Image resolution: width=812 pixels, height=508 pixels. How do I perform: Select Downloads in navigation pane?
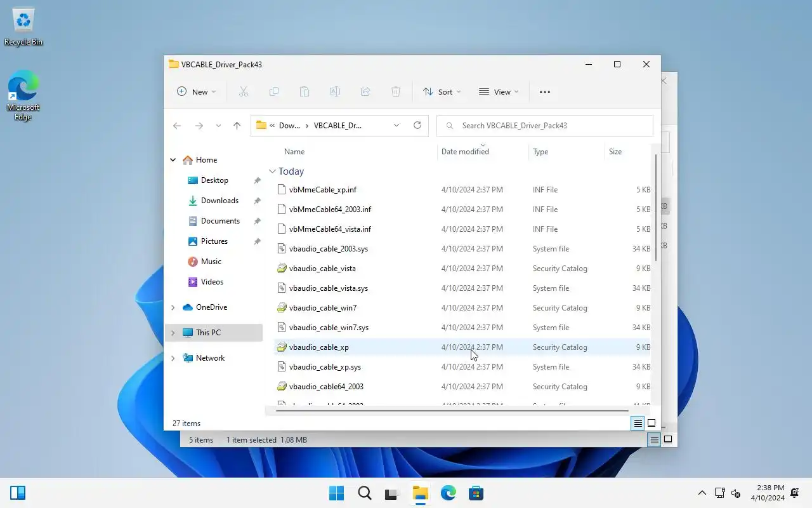coord(219,201)
